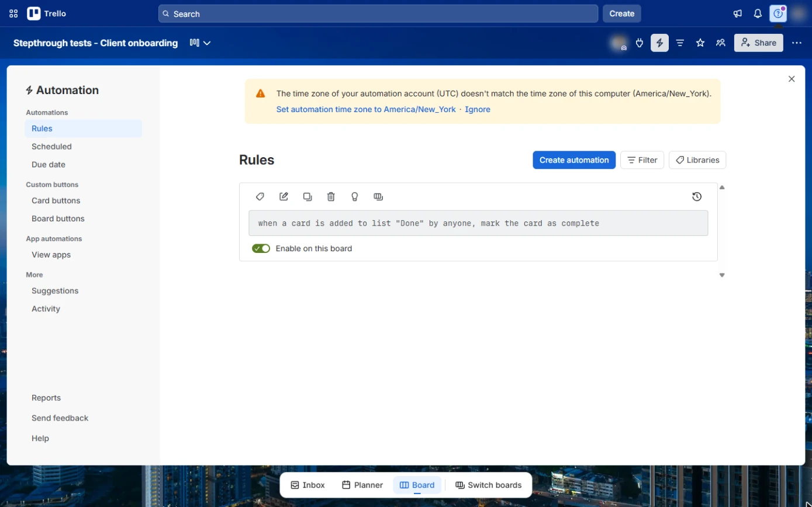Viewport: 812px width, 507px height.
Task: Click Switch boards
Action: [x=489, y=485]
